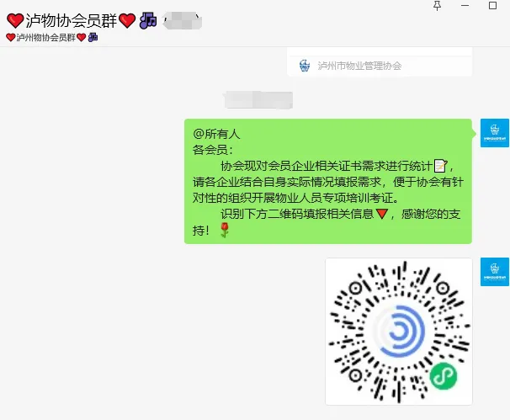Open sender avatar beside the green message

coord(494,133)
